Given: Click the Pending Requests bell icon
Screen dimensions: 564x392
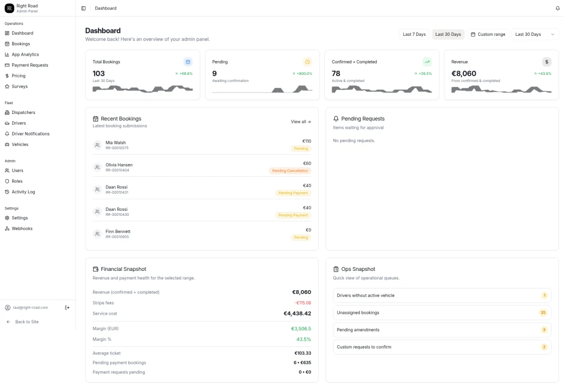Looking at the screenshot, I should click(x=336, y=119).
